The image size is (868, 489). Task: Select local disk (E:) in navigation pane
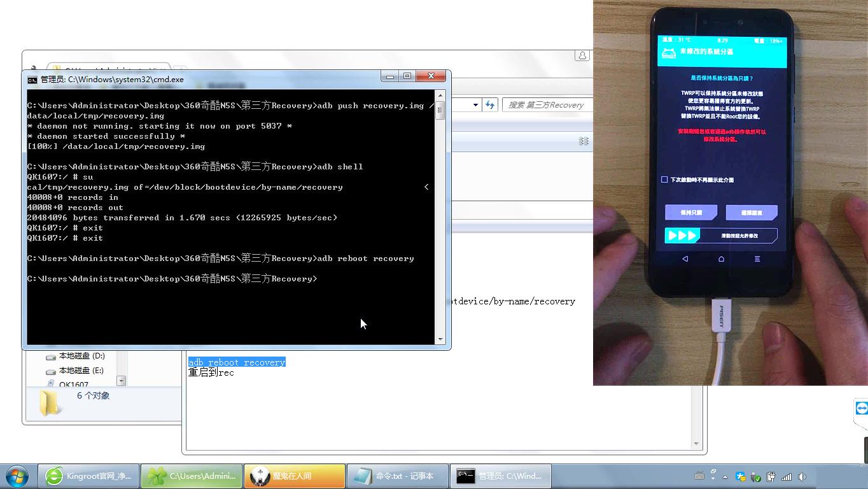pos(81,371)
